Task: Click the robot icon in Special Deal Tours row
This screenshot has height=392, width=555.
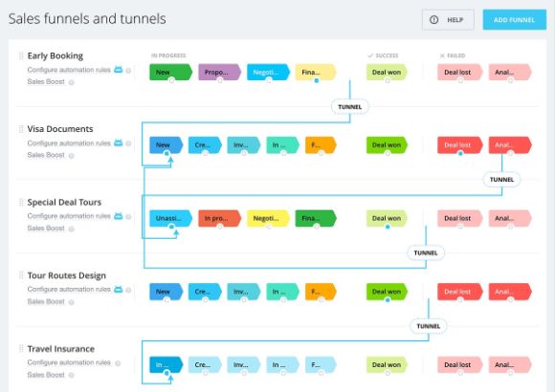Action: (119, 216)
